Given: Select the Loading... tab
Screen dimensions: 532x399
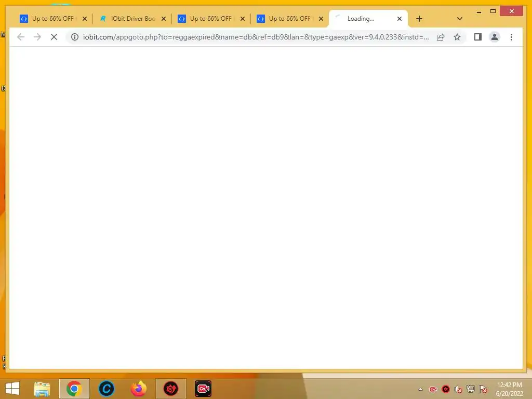Looking at the screenshot, I should click(x=368, y=19).
